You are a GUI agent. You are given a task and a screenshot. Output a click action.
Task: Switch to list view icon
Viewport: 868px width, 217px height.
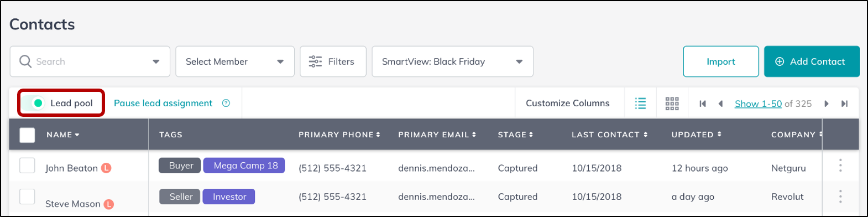click(640, 104)
